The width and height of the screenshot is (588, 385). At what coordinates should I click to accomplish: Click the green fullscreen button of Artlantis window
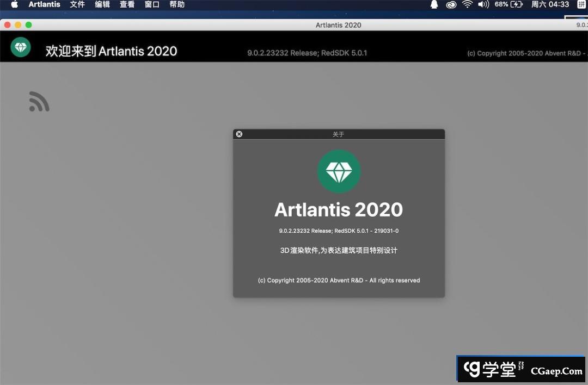click(x=28, y=25)
